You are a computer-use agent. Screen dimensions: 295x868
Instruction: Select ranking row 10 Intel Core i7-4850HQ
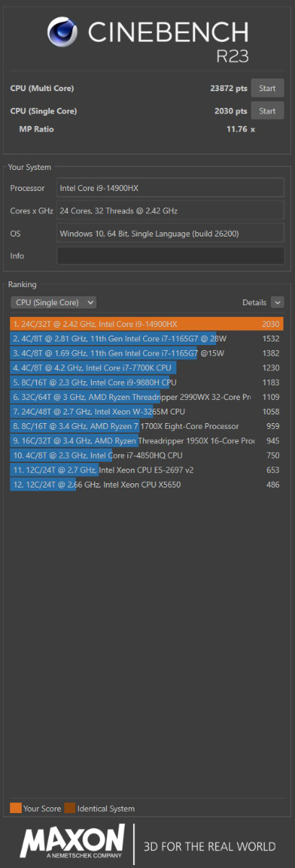point(147,455)
